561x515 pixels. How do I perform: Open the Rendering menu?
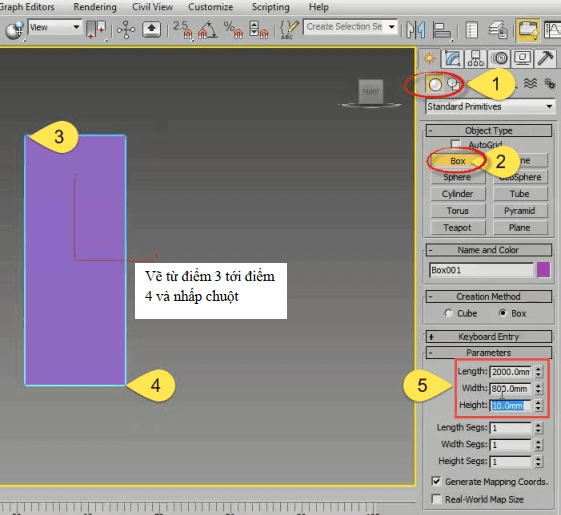(95, 7)
